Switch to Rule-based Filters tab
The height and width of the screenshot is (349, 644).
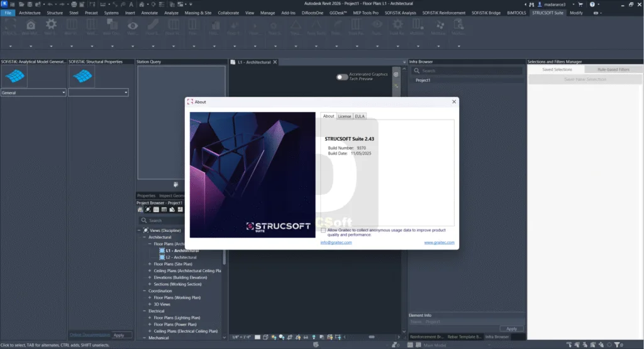pyautogui.click(x=613, y=69)
